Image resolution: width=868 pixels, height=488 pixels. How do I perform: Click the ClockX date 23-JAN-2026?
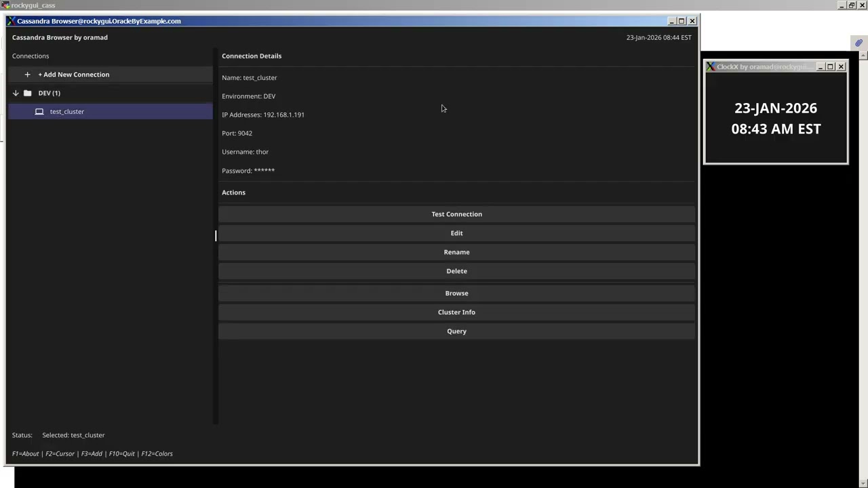click(776, 108)
